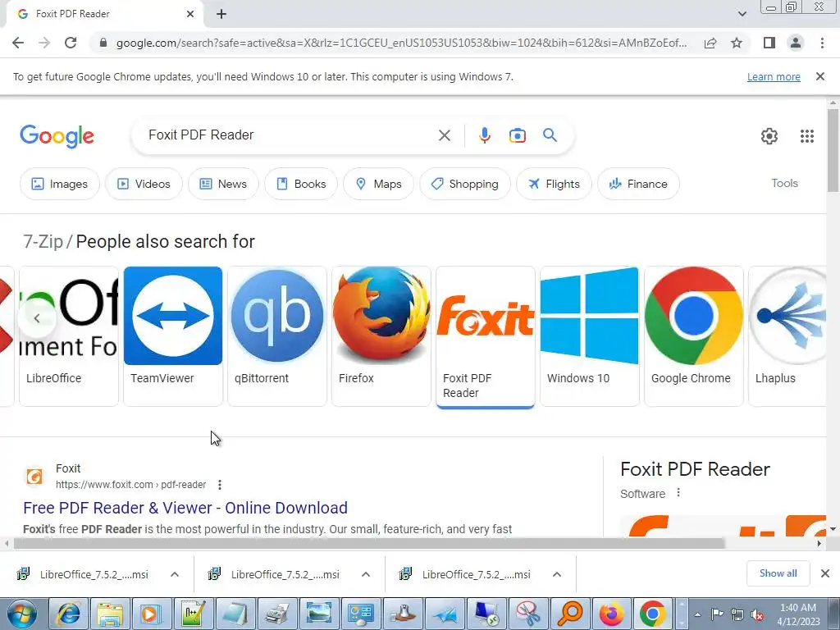Expand options for first LibreOffice download

coord(174,574)
